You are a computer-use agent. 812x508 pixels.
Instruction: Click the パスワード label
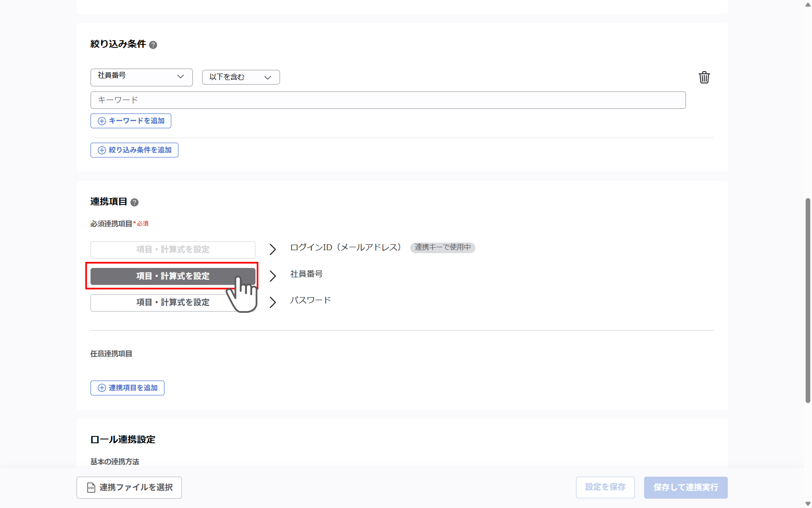point(310,300)
